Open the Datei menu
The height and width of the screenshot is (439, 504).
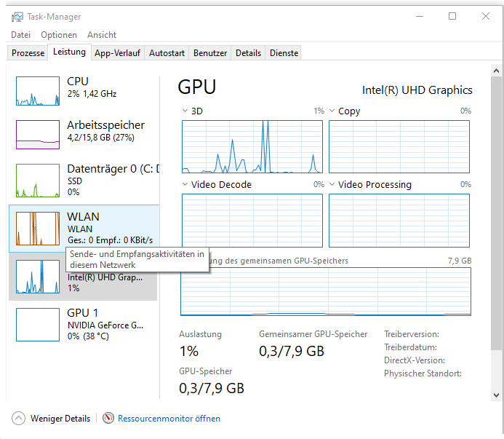pos(20,35)
